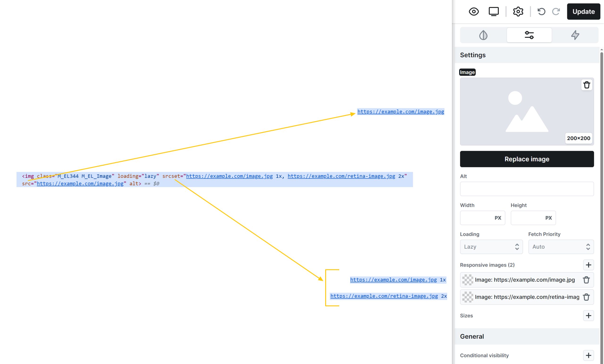Add a responsive image with the plus icon

pyautogui.click(x=588, y=265)
